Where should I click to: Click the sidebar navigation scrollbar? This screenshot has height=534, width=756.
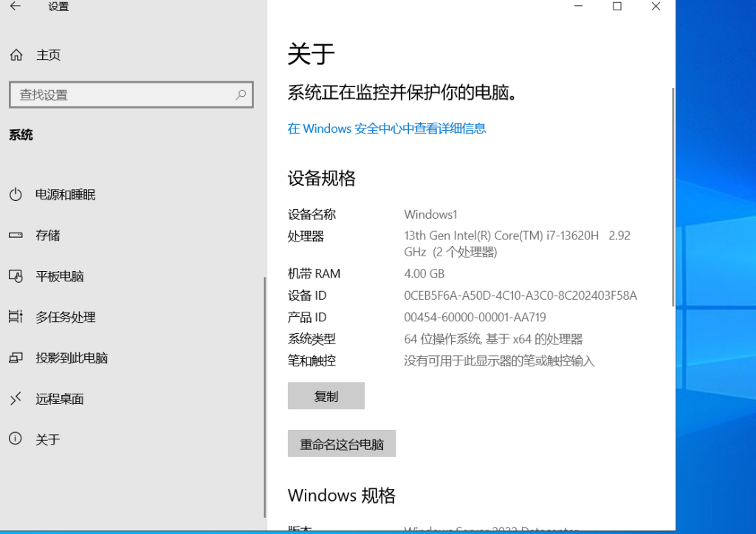264,397
